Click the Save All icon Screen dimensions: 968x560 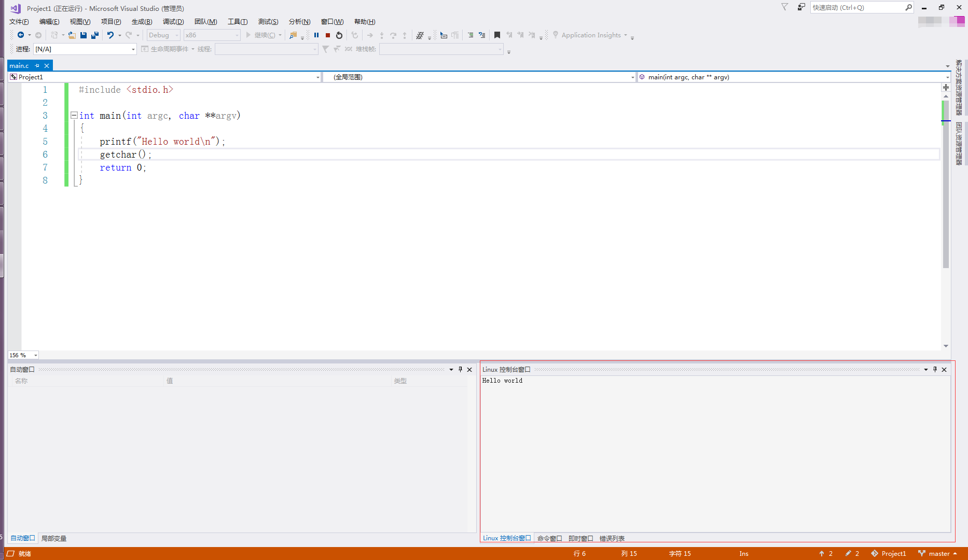click(95, 35)
